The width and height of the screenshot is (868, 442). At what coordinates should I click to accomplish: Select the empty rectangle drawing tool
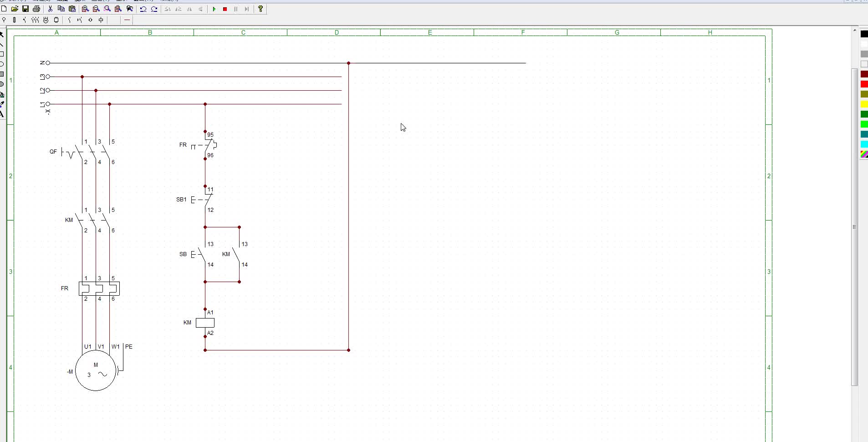[2, 54]
